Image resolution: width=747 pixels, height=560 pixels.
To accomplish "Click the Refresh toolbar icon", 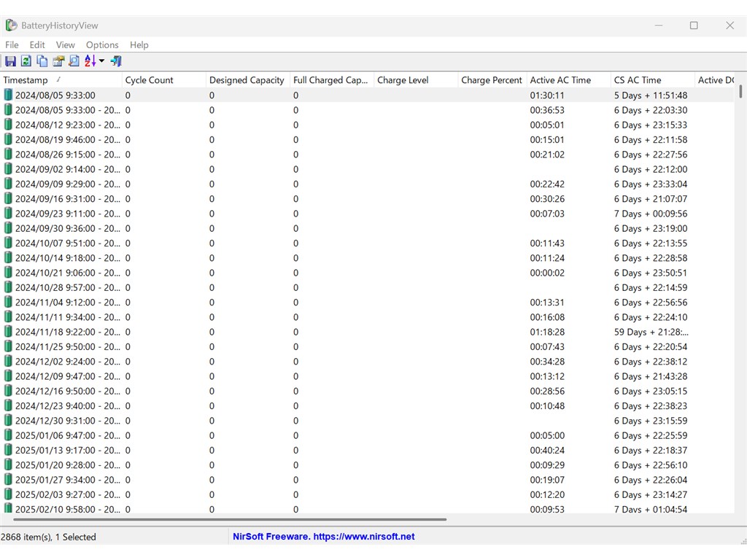I will coord(26,61).
